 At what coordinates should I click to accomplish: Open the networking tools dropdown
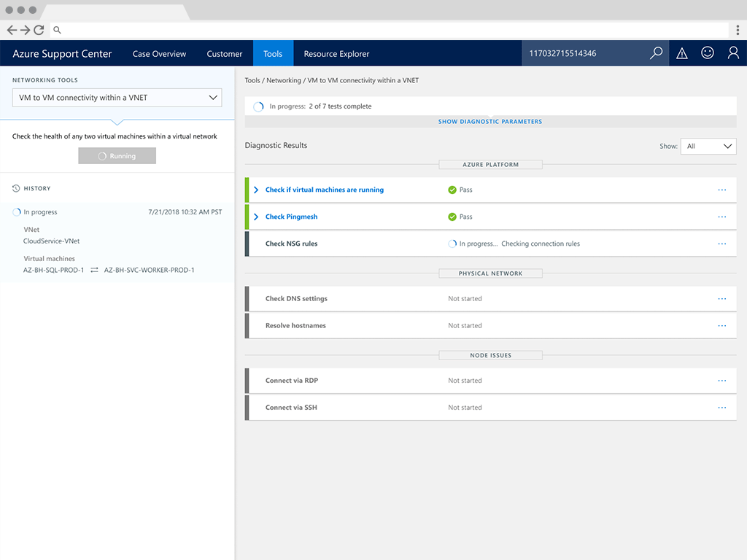pos(117,98)
